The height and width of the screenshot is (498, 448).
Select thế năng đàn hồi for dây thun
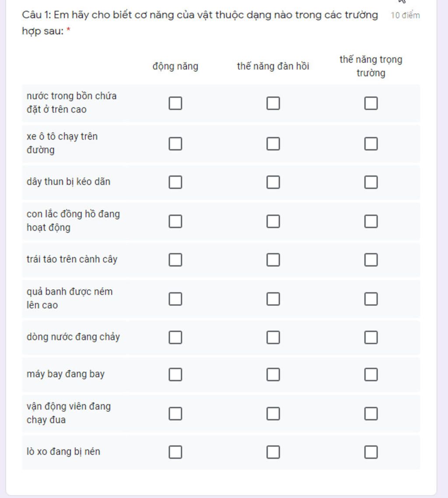[273, 182]
